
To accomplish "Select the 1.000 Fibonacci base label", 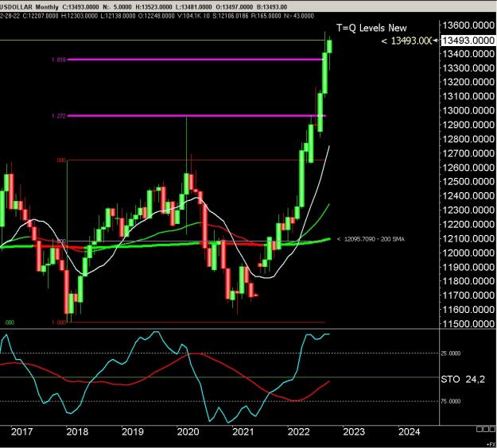I will click(x=59, y=322).
